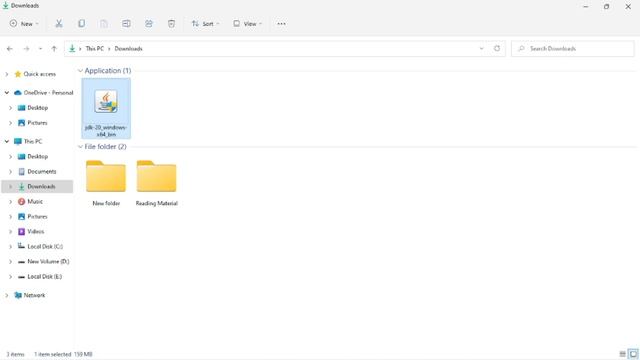
Task: Collapse the Application (1) group
Action: (x=80, y=71)
